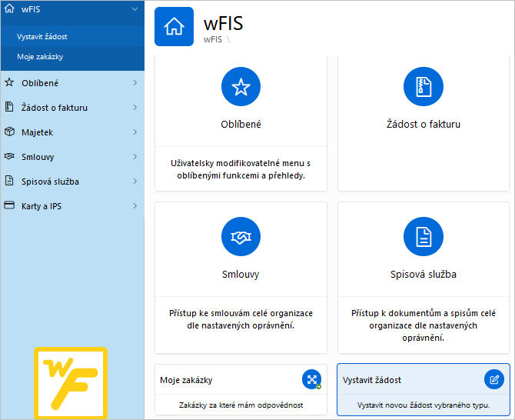515x420 pixels.
Task: Open Vystavit žádost in the sidebar
Action: pyautogui.click(x=42, y=36)
